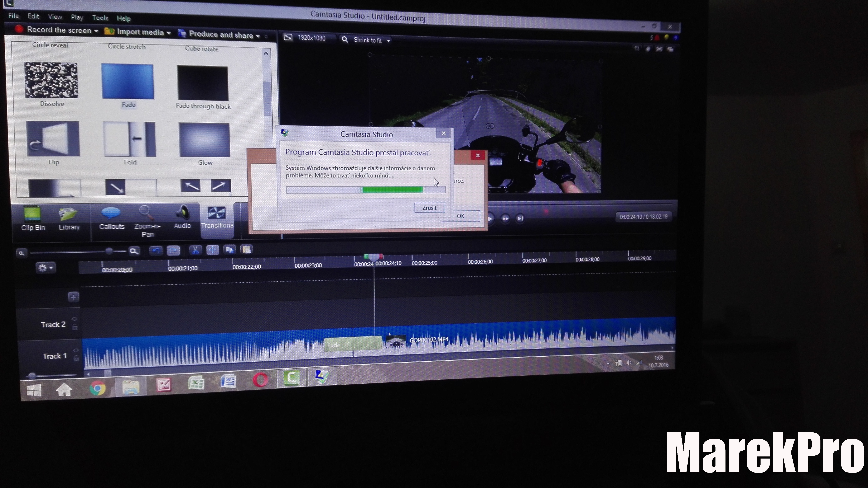Expand the Shrink to fit zoom dropdown

coord(389,41)
